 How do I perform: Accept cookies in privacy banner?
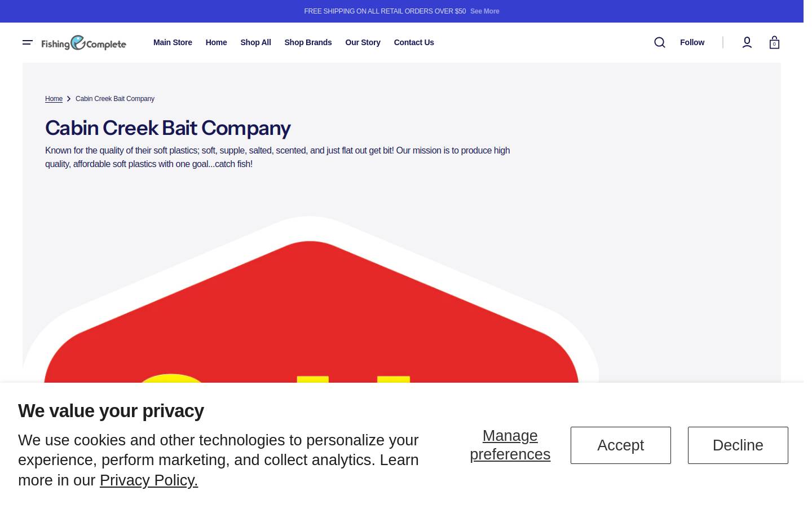point(620,445)
